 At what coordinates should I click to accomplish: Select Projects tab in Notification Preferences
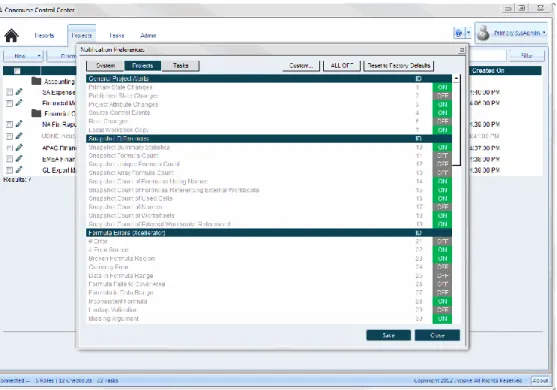tap(142, 66)
